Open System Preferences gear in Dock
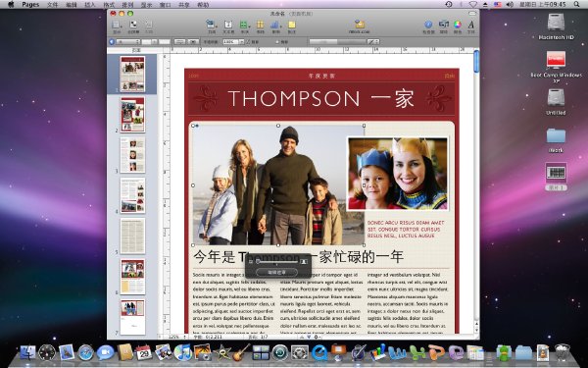 300,352
